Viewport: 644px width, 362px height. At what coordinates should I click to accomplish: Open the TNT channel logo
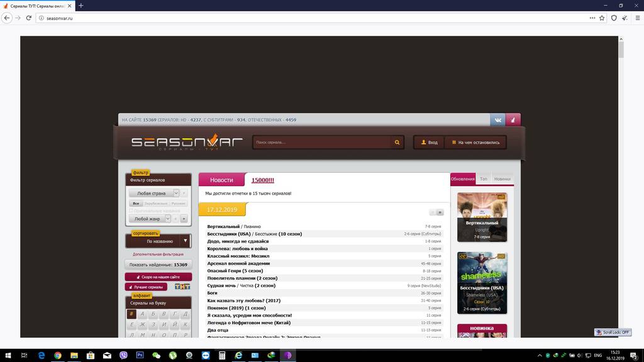[182, 287]
